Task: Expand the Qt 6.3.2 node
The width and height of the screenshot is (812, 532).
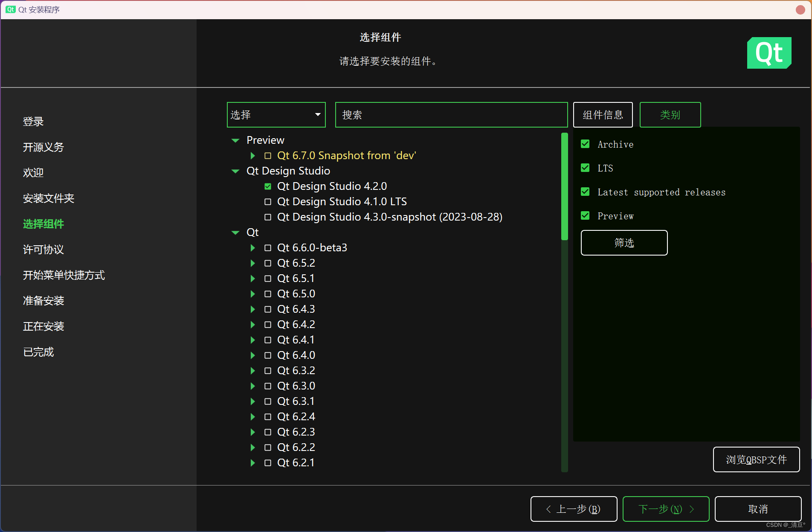Action: click(252, 371)
